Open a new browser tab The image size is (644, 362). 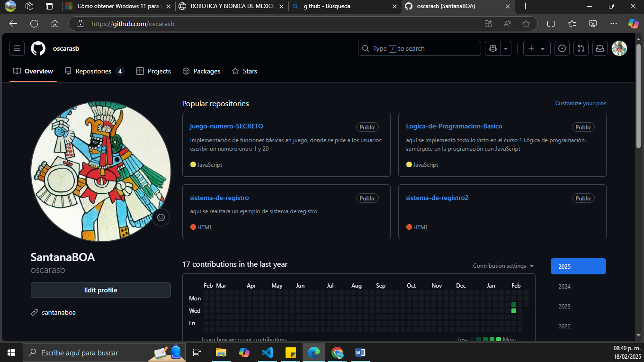[x=525, y=6]
